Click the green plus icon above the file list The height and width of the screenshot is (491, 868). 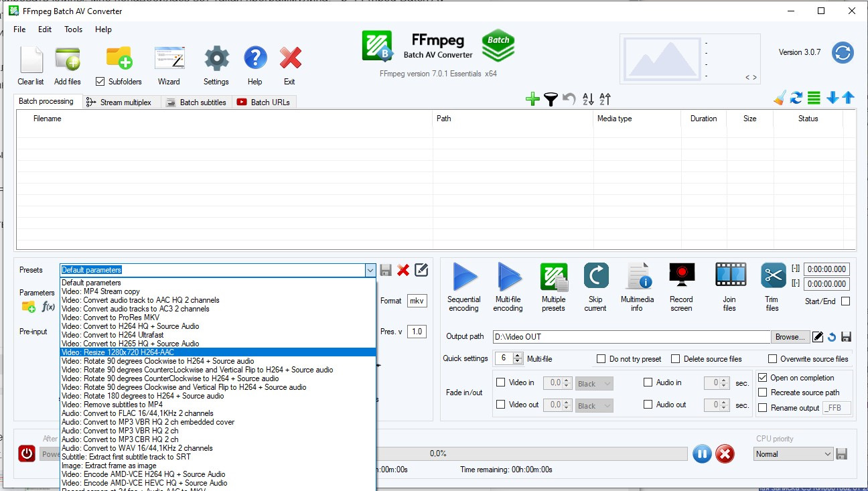(532, 99)
